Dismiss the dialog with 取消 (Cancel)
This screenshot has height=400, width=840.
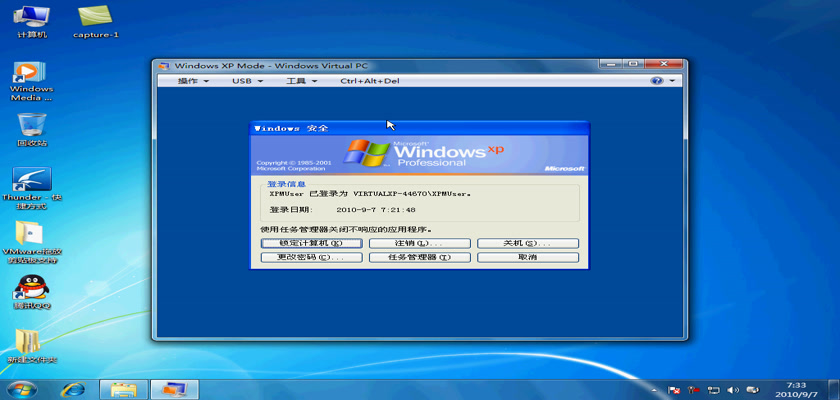[x=527, y=257]
